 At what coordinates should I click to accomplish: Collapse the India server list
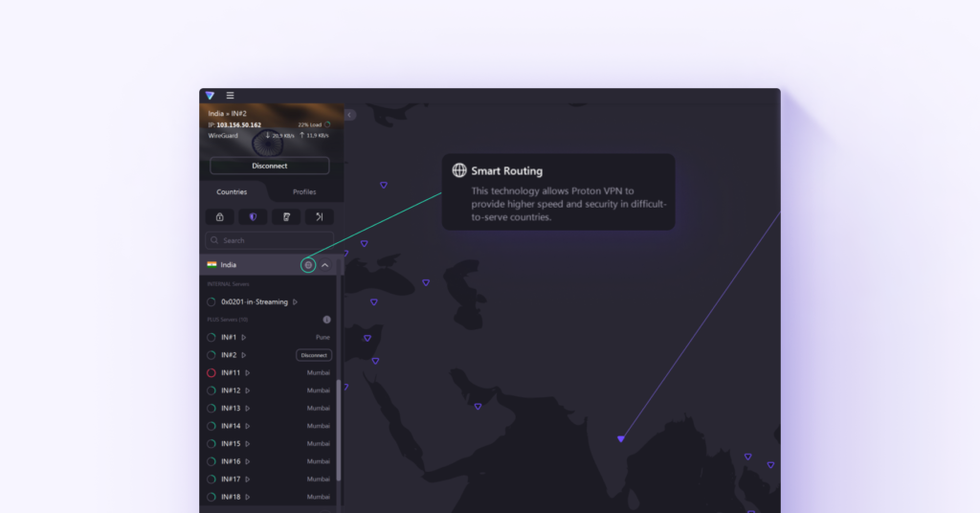(x=325, y=265)
